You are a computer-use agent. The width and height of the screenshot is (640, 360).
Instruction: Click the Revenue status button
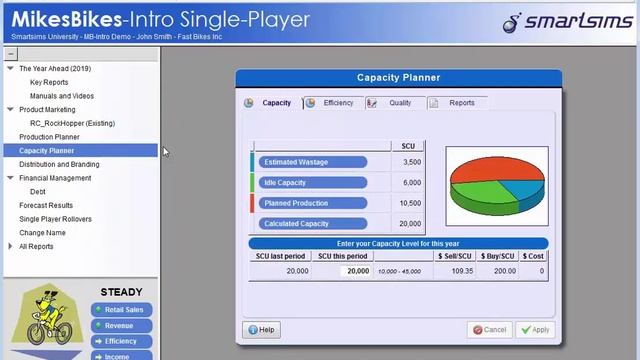[122, 326]
